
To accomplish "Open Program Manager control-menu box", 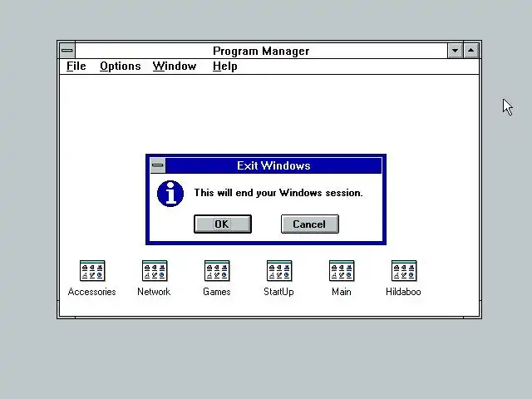I will [67, 51].
